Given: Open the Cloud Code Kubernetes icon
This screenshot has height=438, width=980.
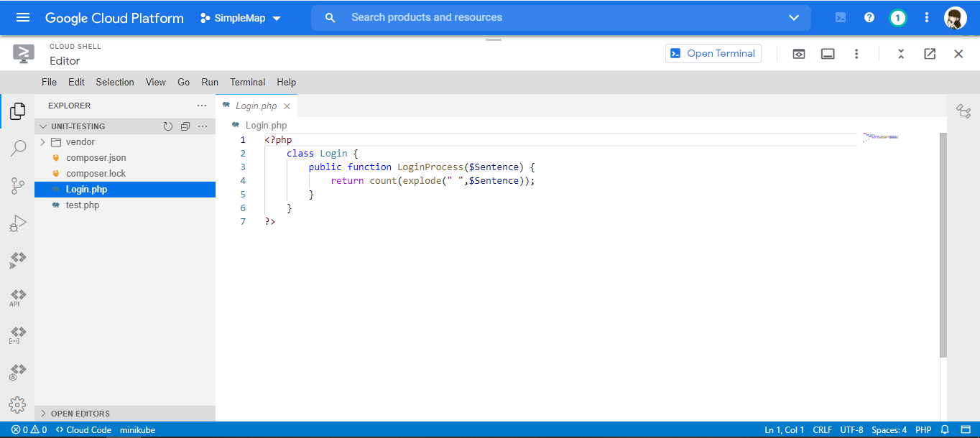Looking at the screenshot, I should pyautogui.click(x=17, y=373).
